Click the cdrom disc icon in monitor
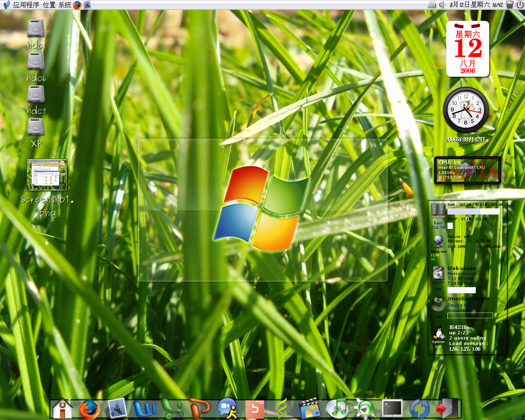This screenshot has height=420, width=525. coord(438,304)
